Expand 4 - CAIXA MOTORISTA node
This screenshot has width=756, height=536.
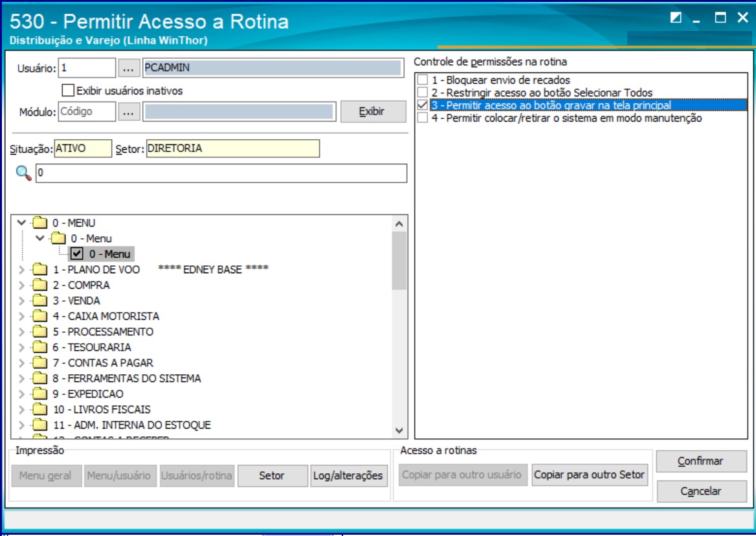(x=21, y=316)
